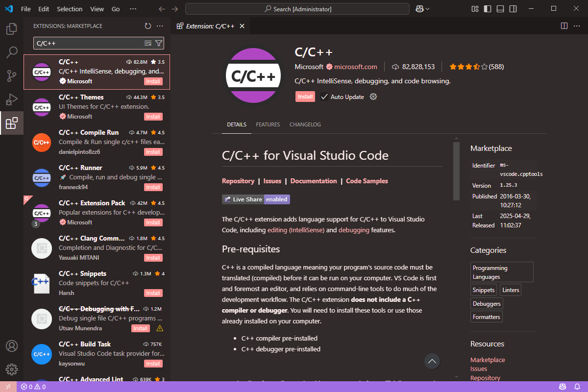Select the C/C++ Extension Pack entry

(x=97, y=213)
